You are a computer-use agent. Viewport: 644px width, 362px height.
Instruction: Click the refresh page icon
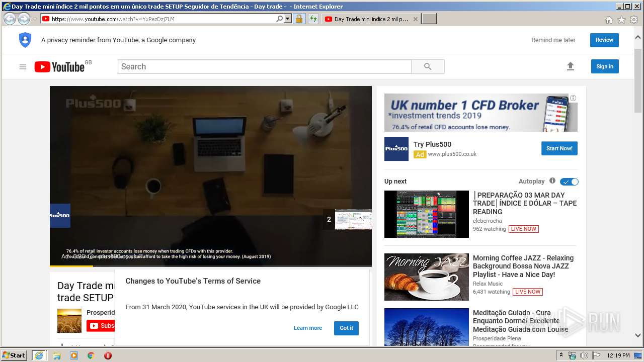pyautogui.click(x=313, y=19)
